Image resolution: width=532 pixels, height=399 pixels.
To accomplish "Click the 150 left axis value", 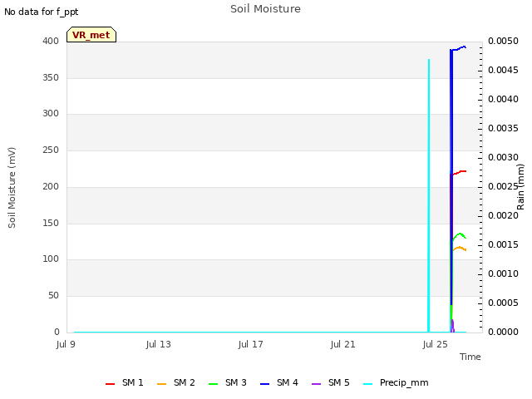I will tap(51, 224).
